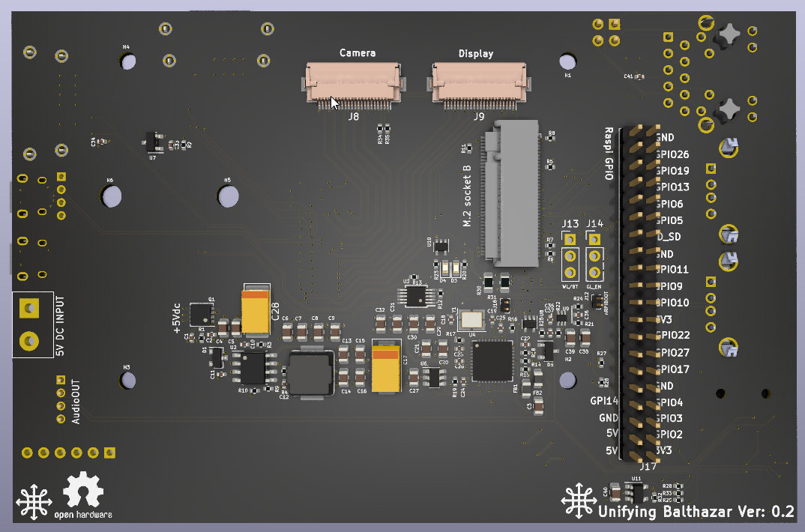Image resolution: width=805 pixels, height=532 pixels.
Task: Click the 'GPIO13' pin label
Action: coord(672,187)
